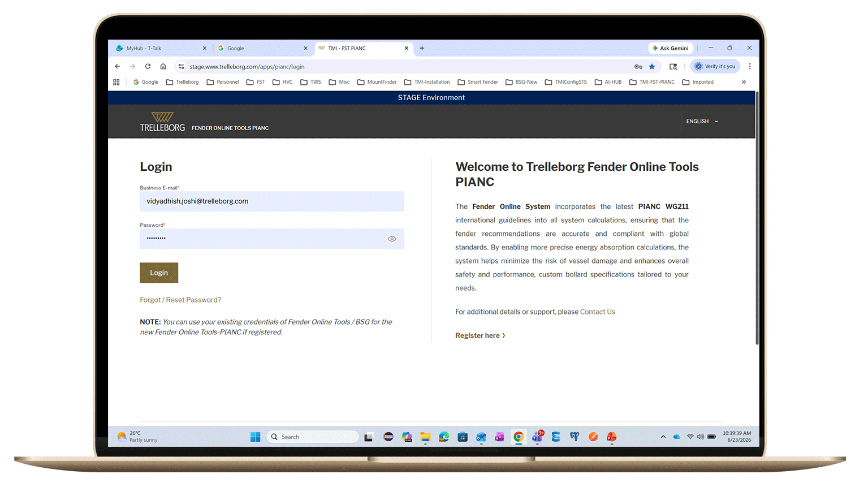Open the Google bookmark

(145, 82)
